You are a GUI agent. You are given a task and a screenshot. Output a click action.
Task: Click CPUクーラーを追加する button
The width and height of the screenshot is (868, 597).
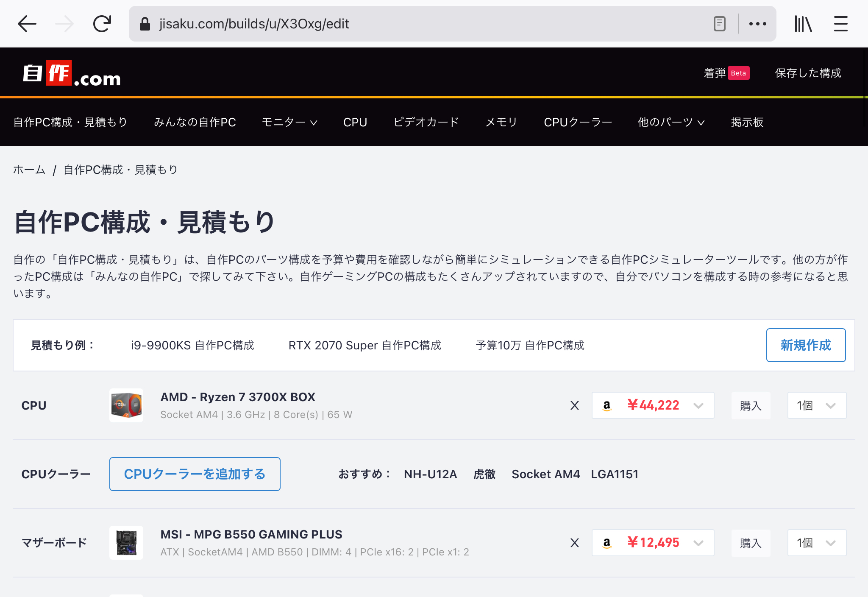coord(195,474)
